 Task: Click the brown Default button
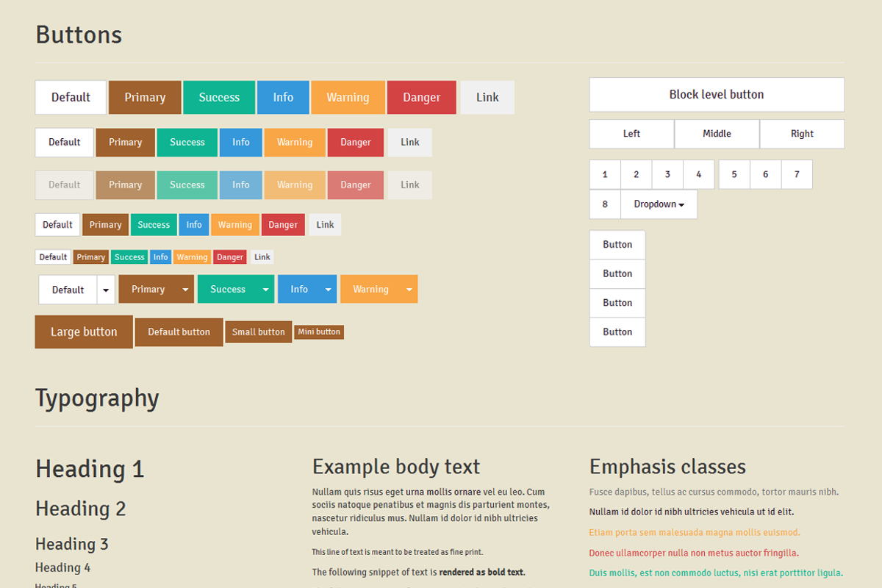179,332
